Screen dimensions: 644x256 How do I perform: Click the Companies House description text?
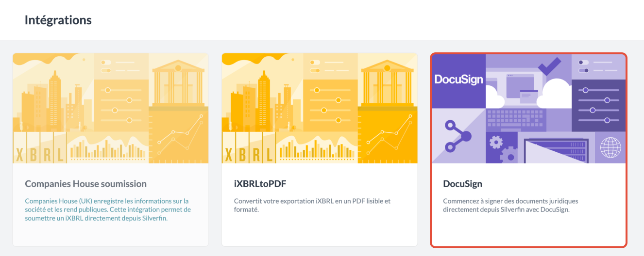coord(108,209)
